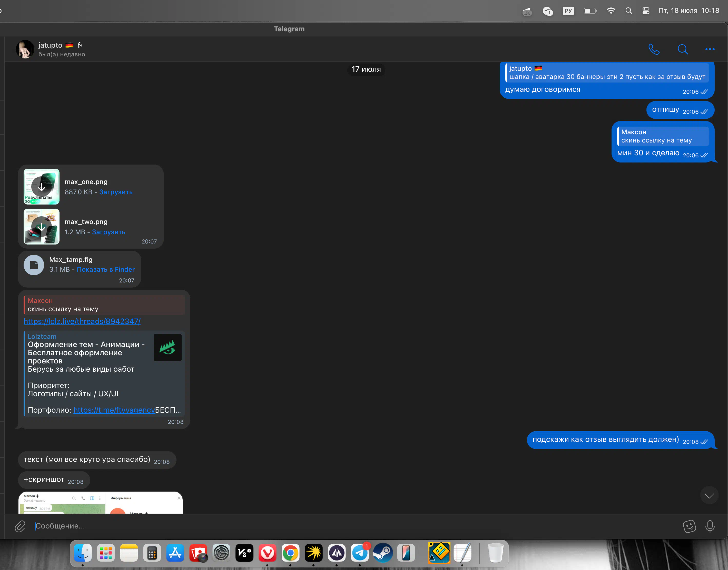The image size is (728, 570).
Task: Click the Максон quote in sent message
Action: point(663,136)
